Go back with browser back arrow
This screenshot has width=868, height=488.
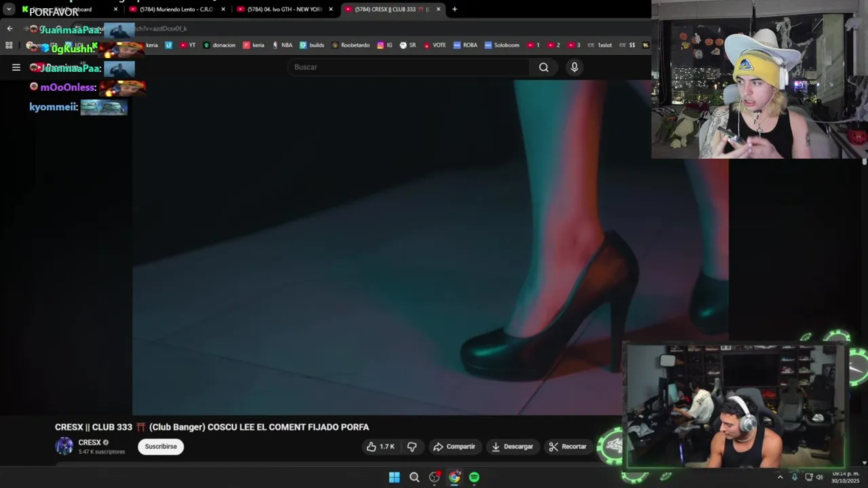point(9,28)
